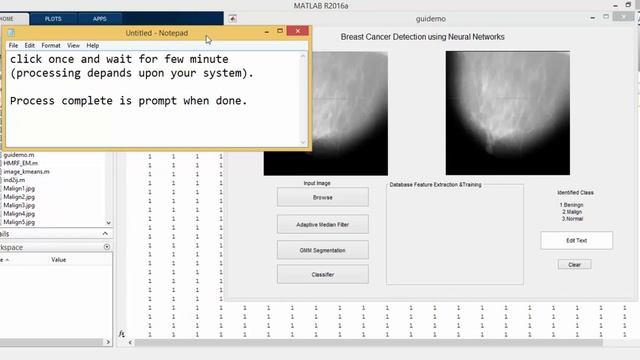Screen dimensions: 640x360
Task: Select HMRF_EM.m in the file list
Action: point(20,163)
